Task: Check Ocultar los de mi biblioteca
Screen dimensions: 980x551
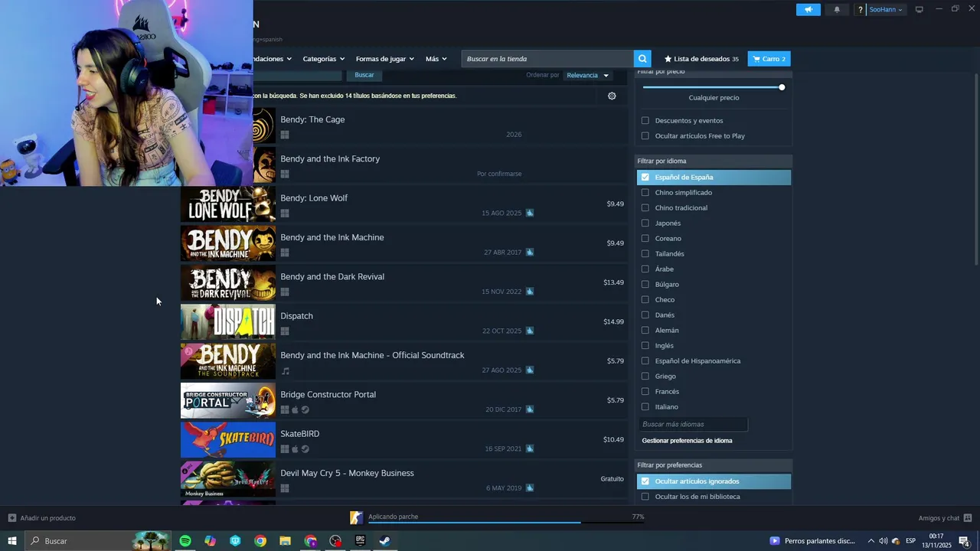Action: pos(645,497)
